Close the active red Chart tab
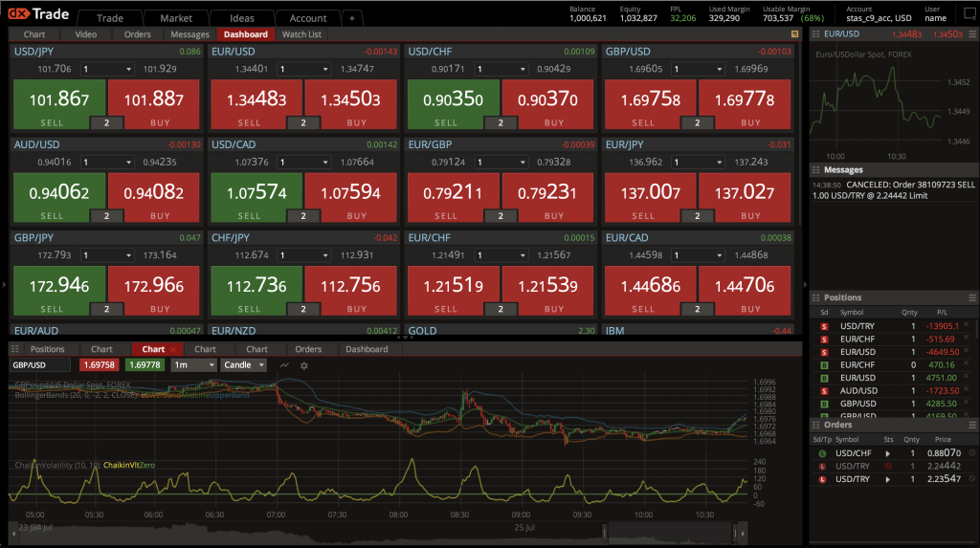 click(173, 350)
